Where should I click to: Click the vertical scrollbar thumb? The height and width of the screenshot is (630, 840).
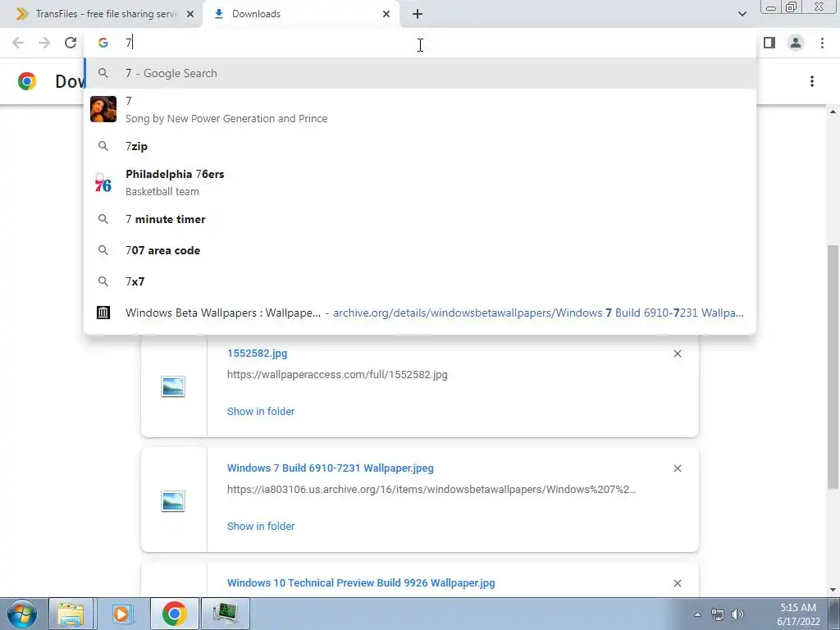[833, 367]
